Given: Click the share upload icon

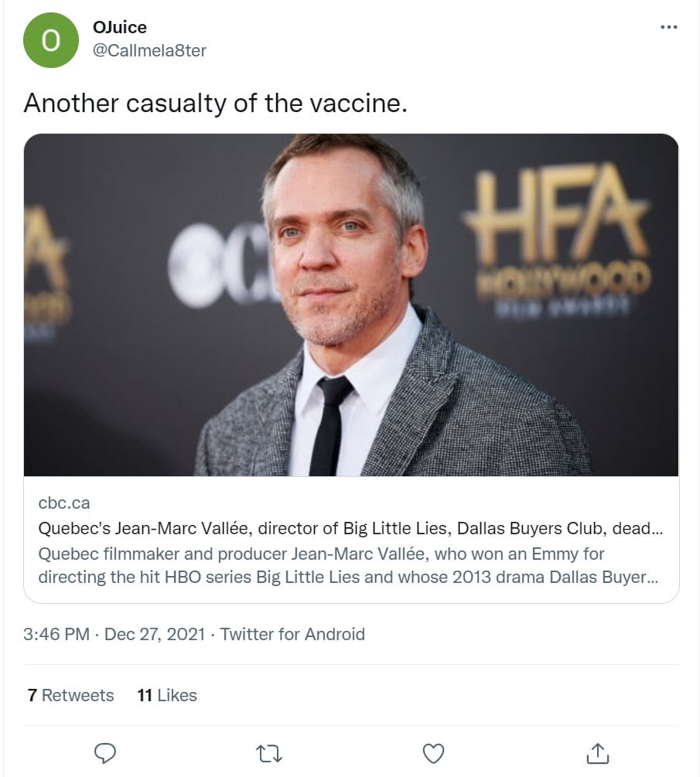Looking at the screenshot, I should (598, 752).
